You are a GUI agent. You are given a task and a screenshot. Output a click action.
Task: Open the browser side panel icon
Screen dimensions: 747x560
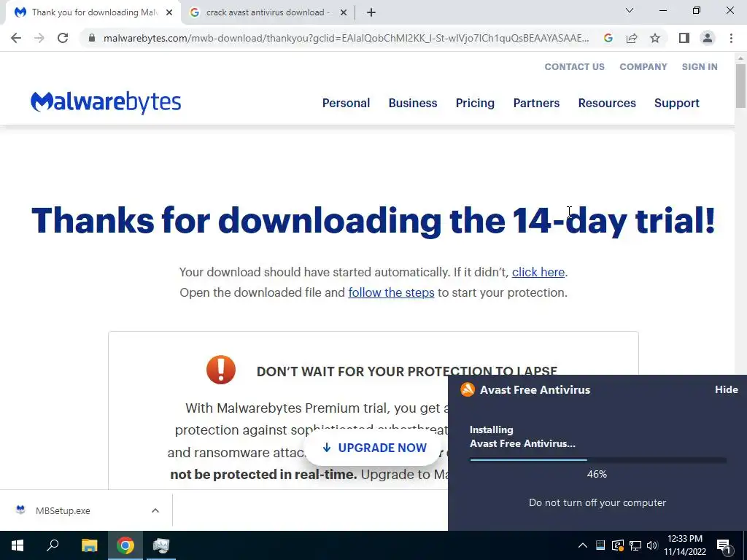click(684, 38)
